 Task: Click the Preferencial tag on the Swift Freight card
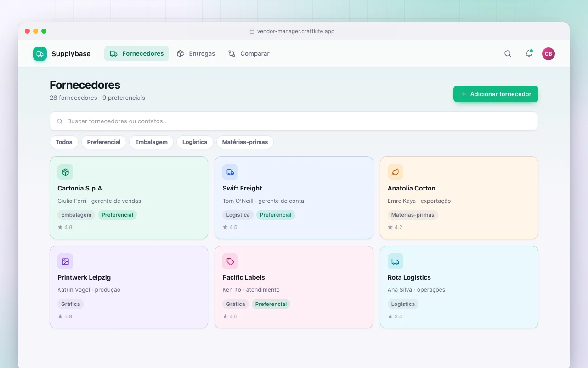click(276, 215)
